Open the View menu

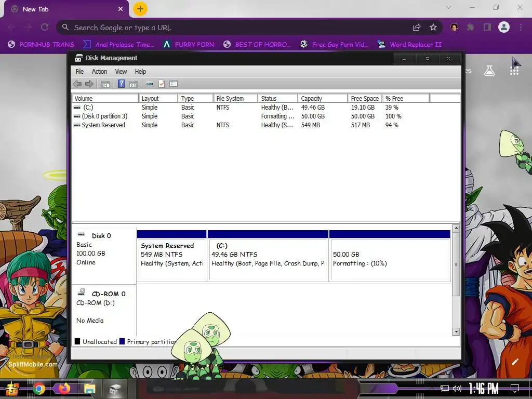pyautogui.click(x=121, y=72)
